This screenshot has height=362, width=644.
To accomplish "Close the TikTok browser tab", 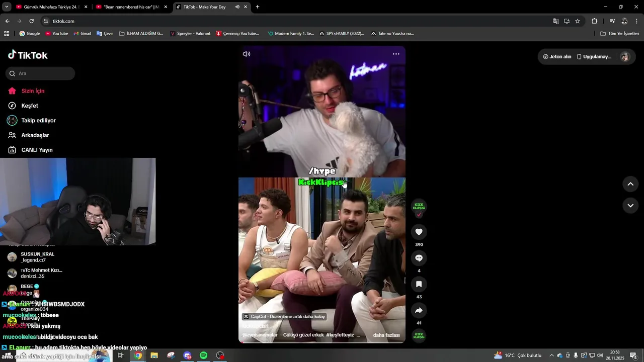I will point(246,7).
